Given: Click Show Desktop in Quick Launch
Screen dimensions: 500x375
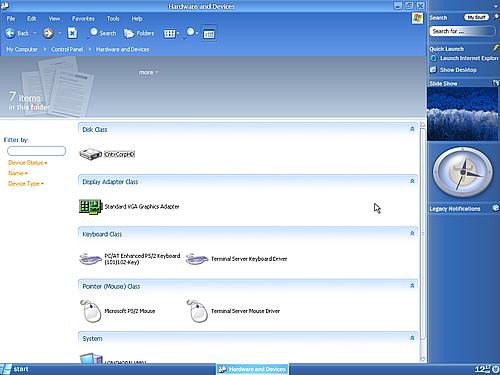Looking at the screenshot, I should [458, 70].
